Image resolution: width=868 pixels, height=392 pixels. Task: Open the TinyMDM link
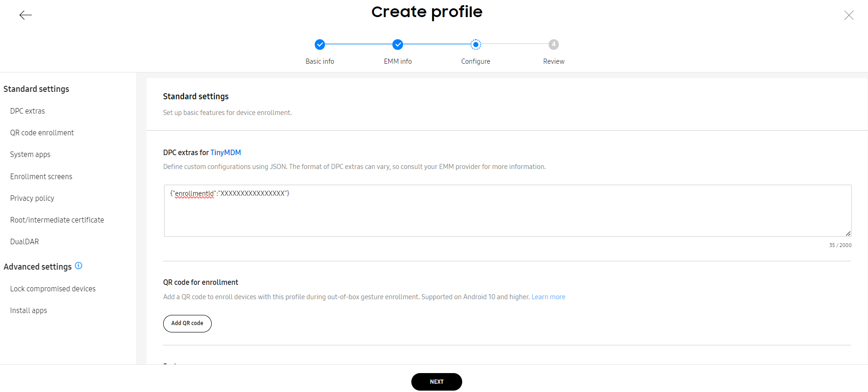(226, 152)
